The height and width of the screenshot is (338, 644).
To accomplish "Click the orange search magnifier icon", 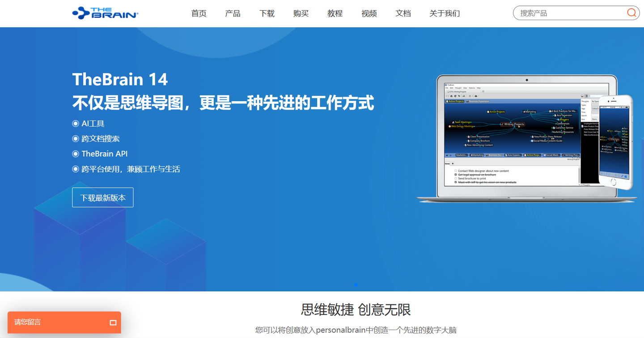I will click(x=631, y=13).
